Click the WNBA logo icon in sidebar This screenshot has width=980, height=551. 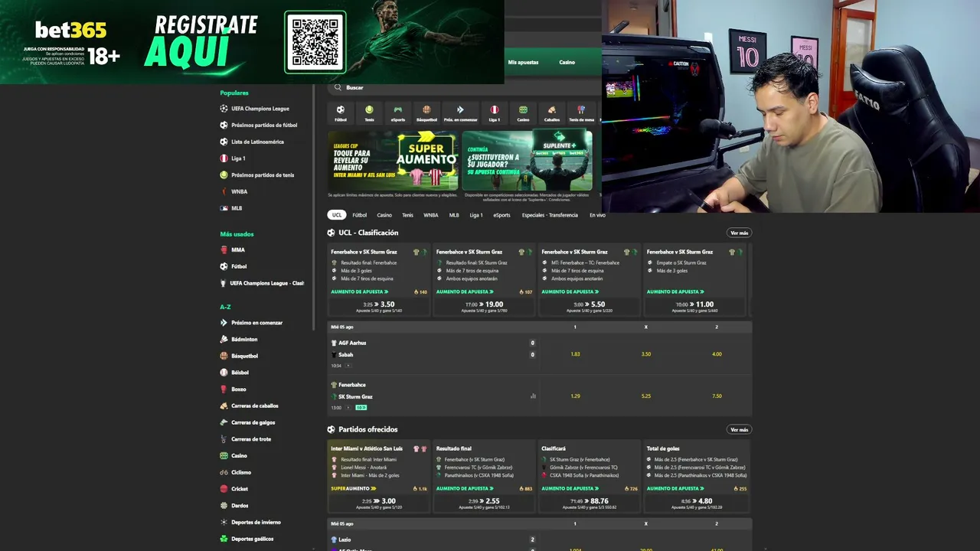click(224, 191)
